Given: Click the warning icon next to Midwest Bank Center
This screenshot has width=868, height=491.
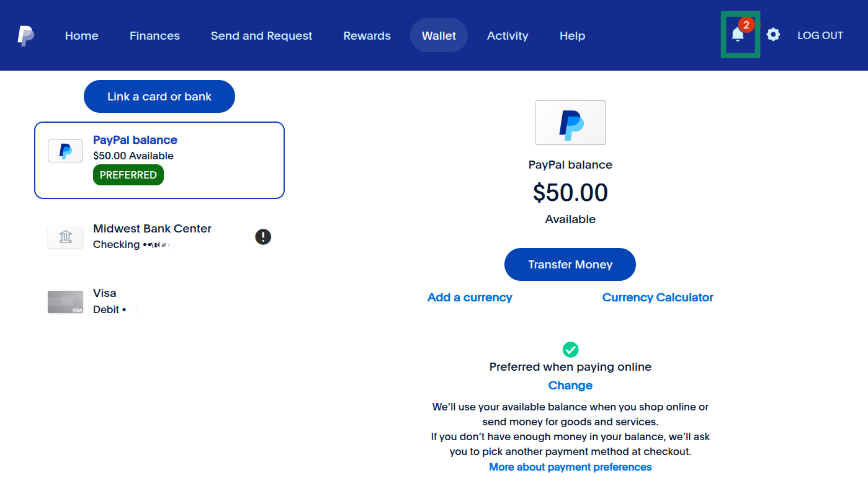Looking at the screenshot, I should pyautogui.click(x=263, y=236).
